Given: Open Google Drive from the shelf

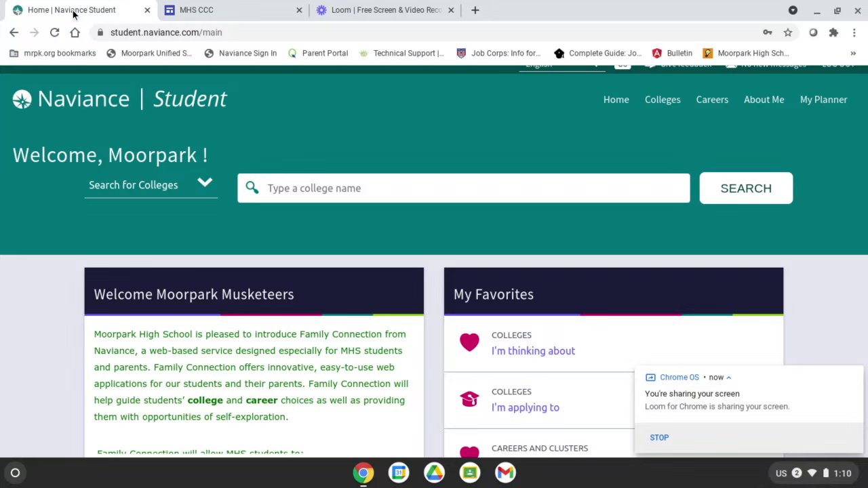Looking at the screenshot, I should point(435,473).
